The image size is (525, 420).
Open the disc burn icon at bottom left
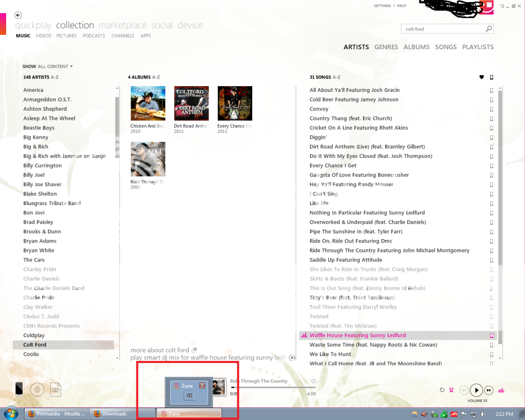coord(36,390)
